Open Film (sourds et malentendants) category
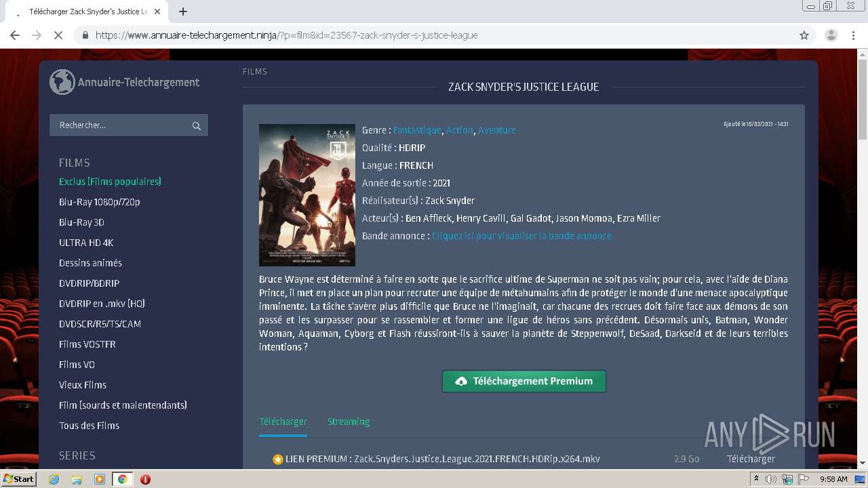 tap(123, 405)
